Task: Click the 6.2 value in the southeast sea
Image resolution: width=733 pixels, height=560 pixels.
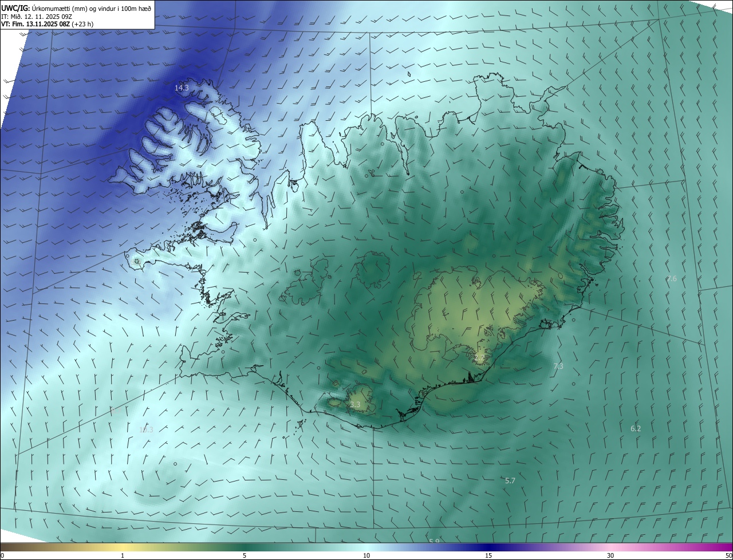Action: click(636, 428)
